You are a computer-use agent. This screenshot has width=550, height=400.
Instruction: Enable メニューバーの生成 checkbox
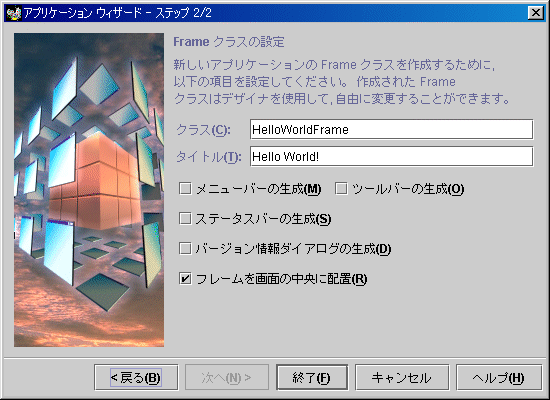(x=185, y=188)
